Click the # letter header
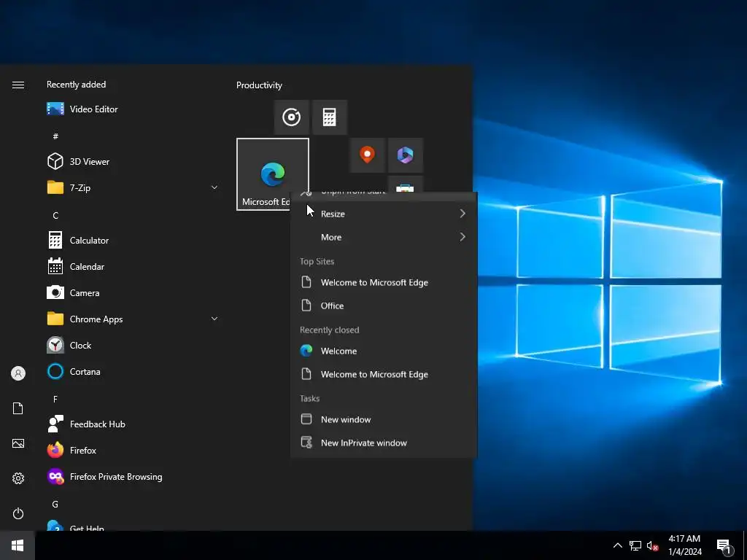 click(x=55, y=136)
